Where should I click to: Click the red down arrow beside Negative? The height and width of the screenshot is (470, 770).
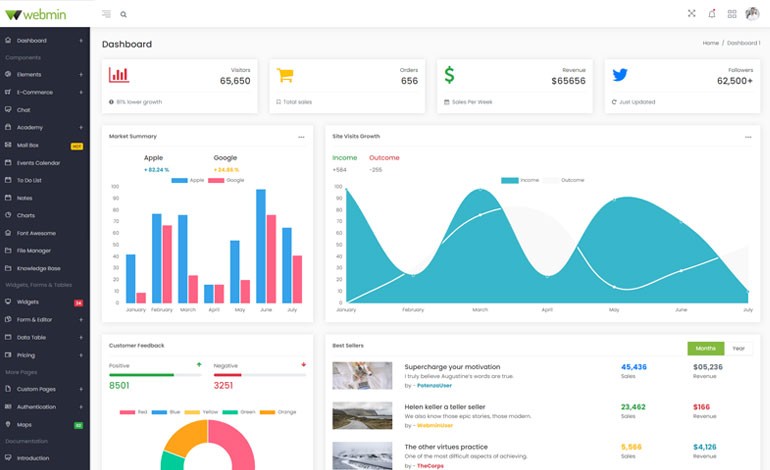[x=303, y=364]
